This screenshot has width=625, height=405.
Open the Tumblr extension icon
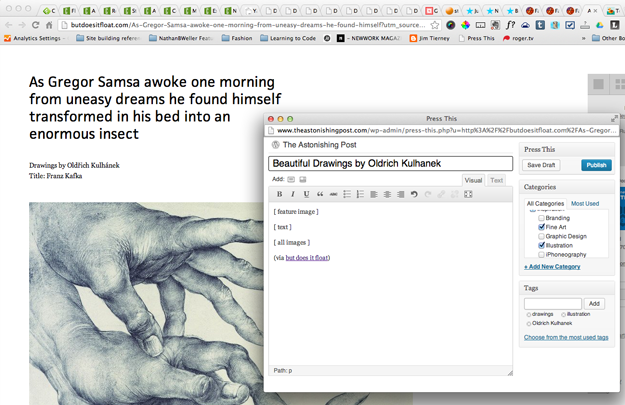pyautogui.click(x=540, y=25)
